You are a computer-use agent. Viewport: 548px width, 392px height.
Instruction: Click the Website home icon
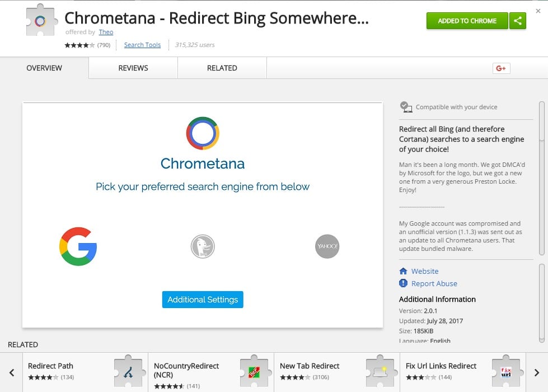click(403, 271)
